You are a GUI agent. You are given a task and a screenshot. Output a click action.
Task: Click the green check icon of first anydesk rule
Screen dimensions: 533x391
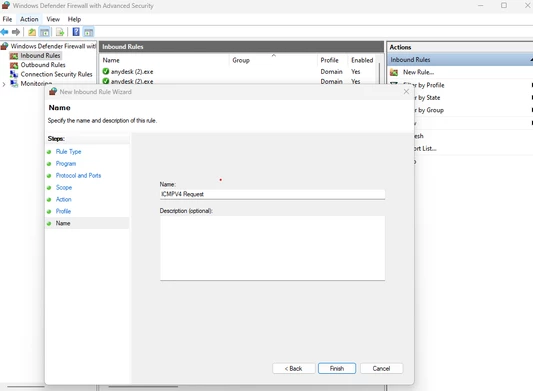click(x=106, y=71)
